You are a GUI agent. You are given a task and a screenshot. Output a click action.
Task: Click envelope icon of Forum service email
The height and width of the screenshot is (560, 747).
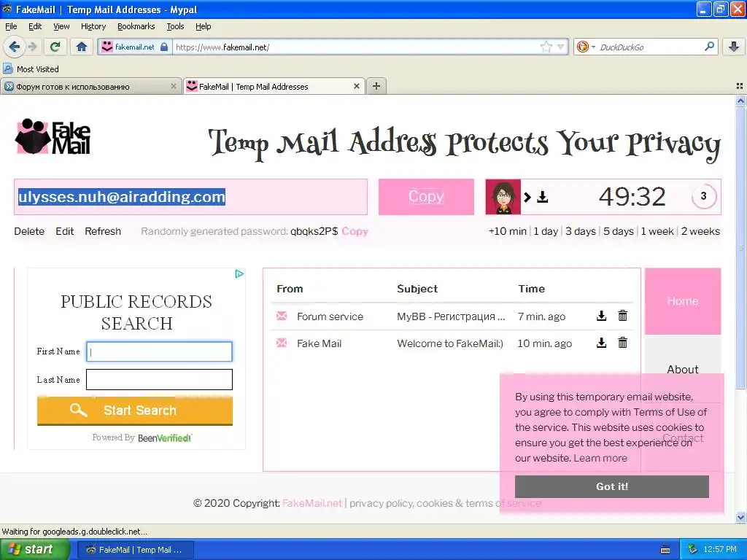282,316
